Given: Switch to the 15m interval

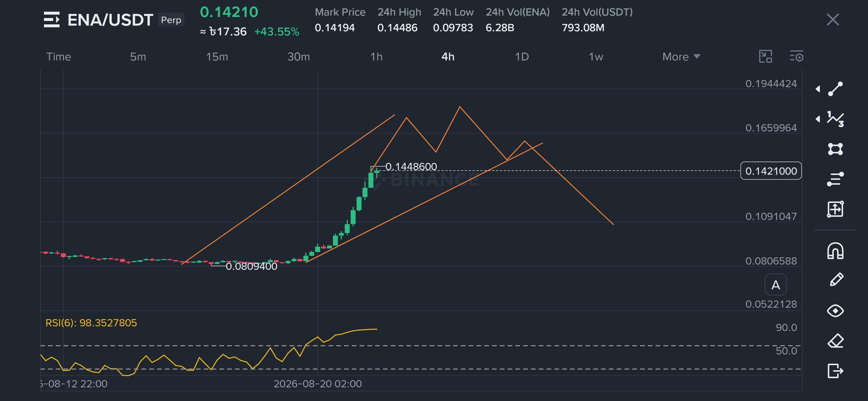Looking at the screenshot, I should [x=217, y=57].
